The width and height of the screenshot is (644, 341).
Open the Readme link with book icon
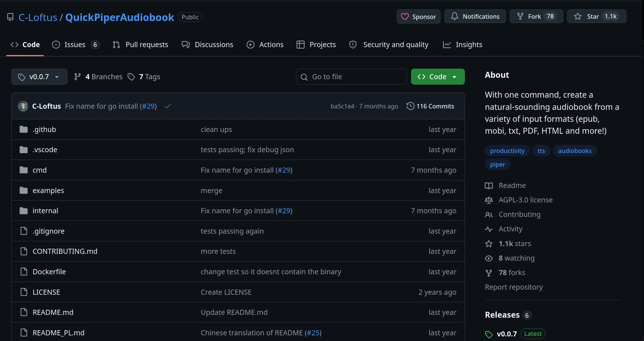[x=505, y=185]
